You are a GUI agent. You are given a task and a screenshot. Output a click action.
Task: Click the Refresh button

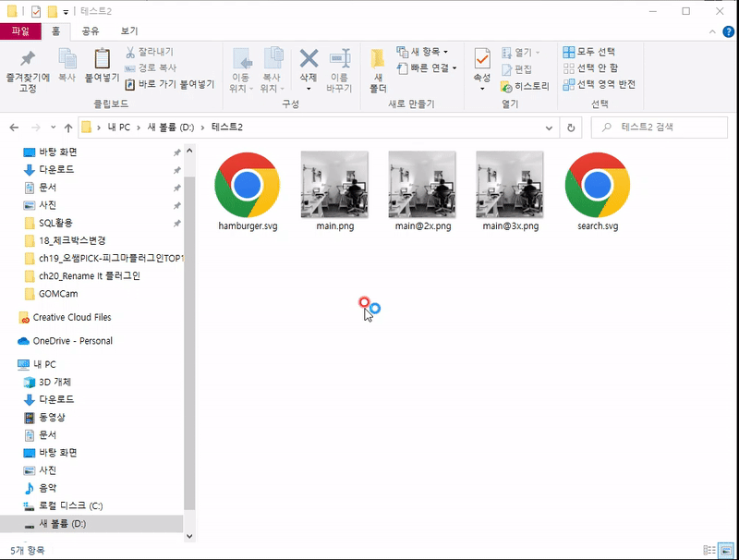(571, 128)
